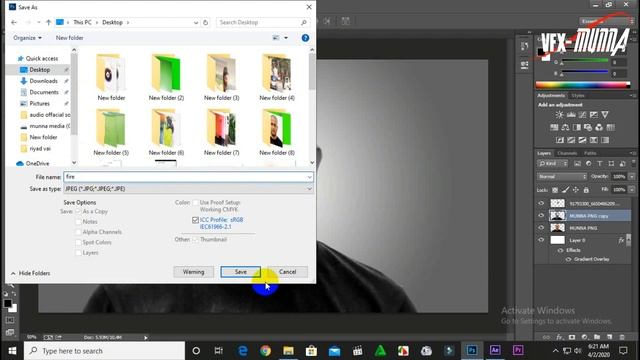
Task: Add a Posterize adjustment layer
Action: click(571, 140)
